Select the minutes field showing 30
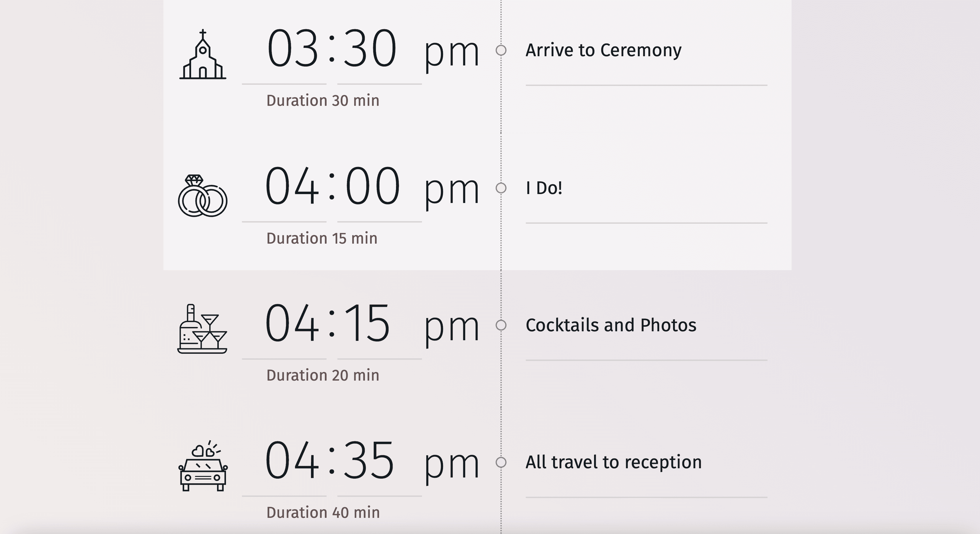980x534 pixels. coord(370,49)
